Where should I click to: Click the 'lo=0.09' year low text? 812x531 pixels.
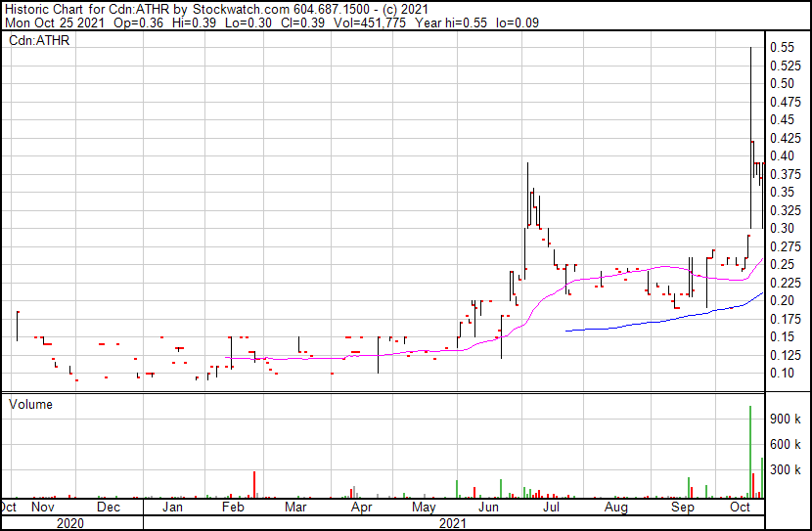pos(518,22)
